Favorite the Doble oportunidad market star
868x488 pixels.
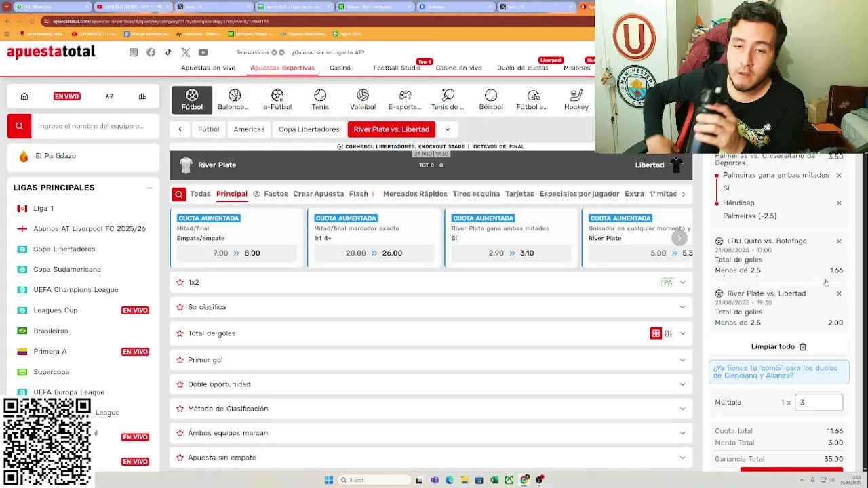point(180,384)
